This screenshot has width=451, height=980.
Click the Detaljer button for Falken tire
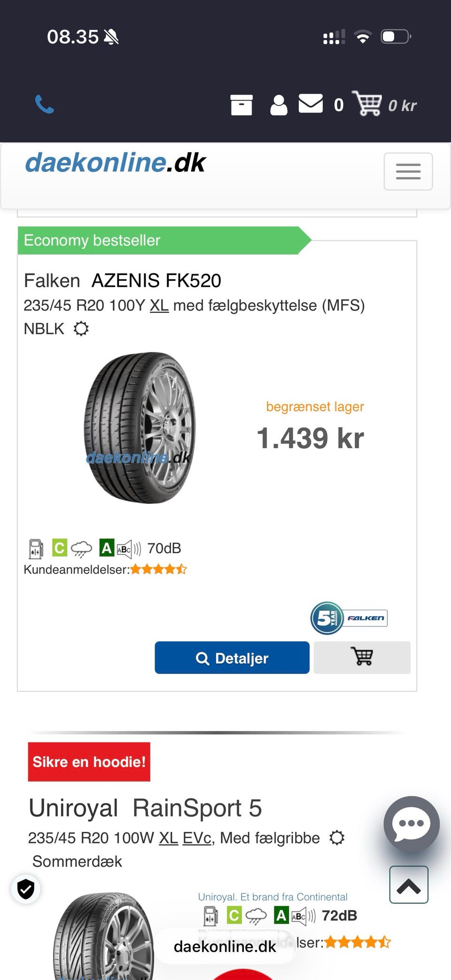tap(232, 658)
